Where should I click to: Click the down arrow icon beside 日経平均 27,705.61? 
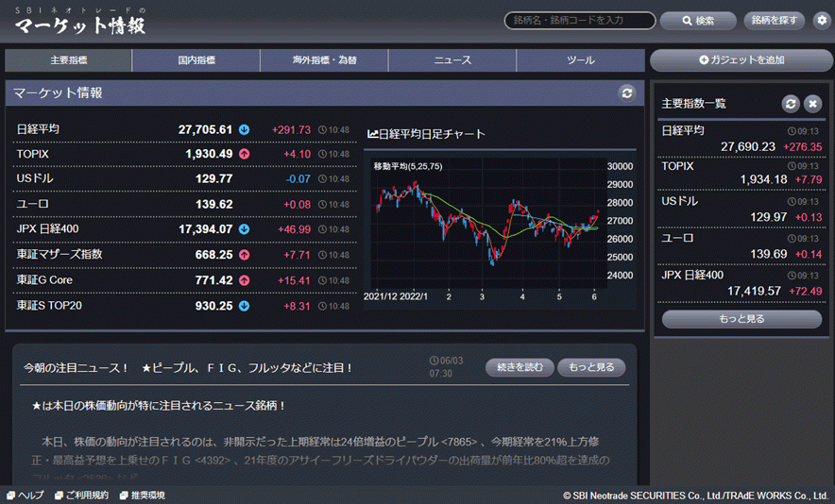point(244,129)
